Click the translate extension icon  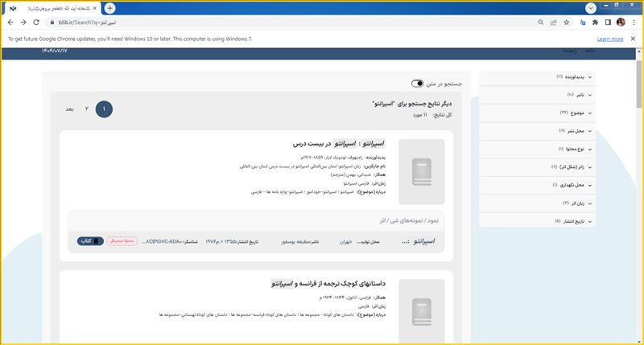coord(581,23)
